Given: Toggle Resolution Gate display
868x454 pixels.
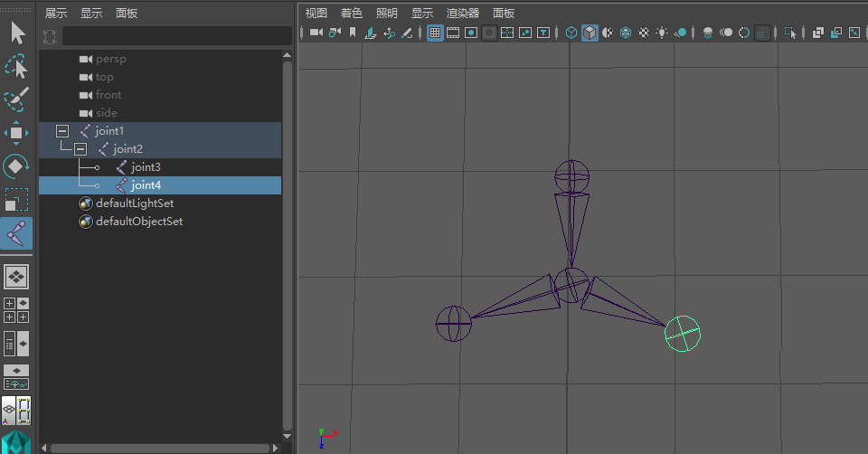Looking at the screenshot, I should (x=471, y=33).
